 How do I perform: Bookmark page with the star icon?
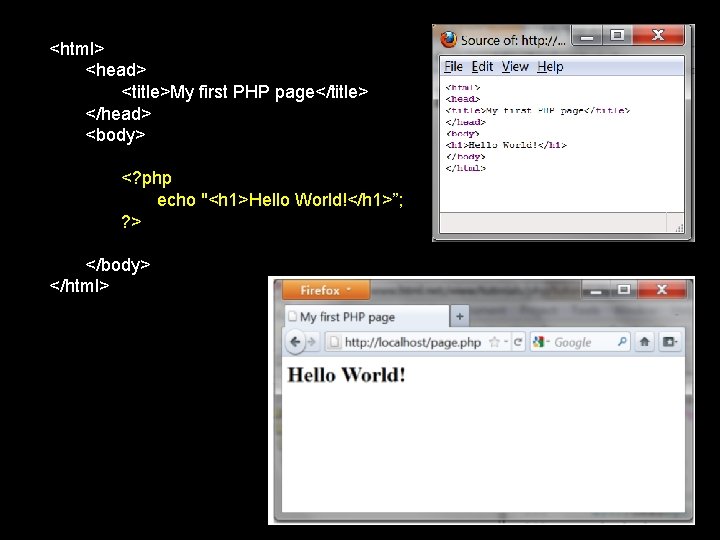point(495,342)
